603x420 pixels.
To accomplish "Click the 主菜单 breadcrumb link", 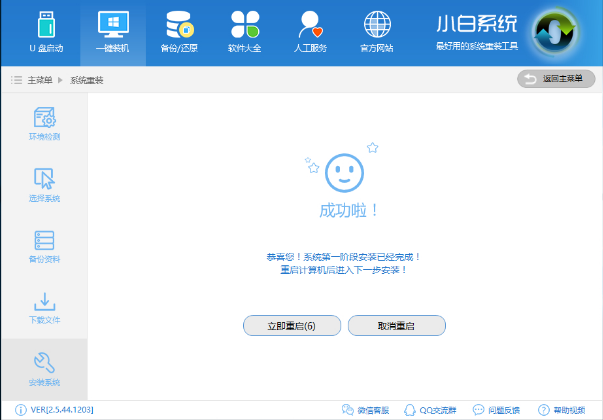I will 40,79.
